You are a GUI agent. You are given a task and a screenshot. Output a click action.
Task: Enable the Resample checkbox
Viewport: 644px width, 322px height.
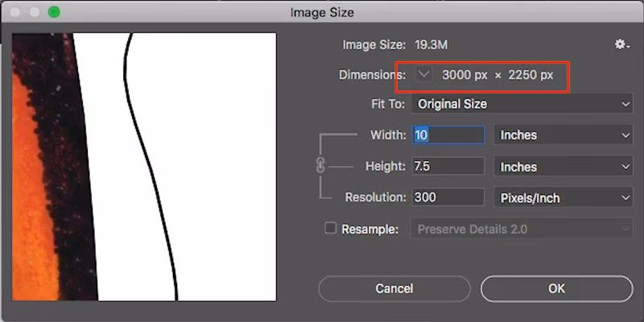pos(330,229)
